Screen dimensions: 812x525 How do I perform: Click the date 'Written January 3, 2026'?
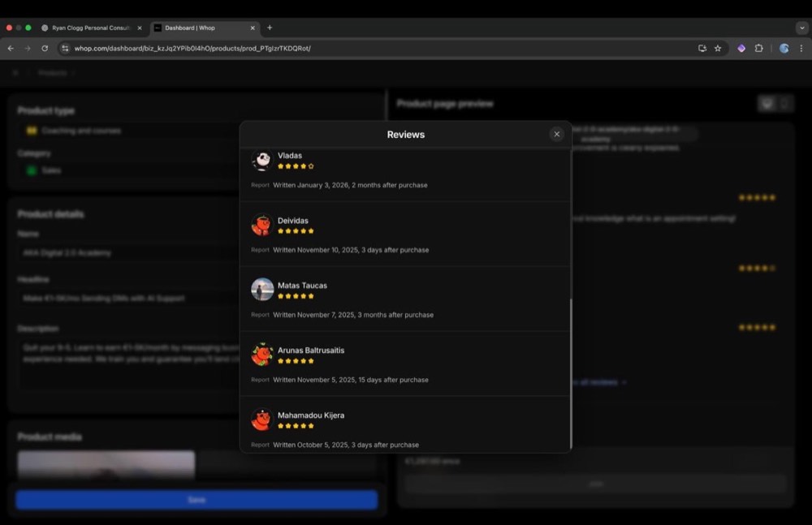pyautogui.click(x=311, y=185)
